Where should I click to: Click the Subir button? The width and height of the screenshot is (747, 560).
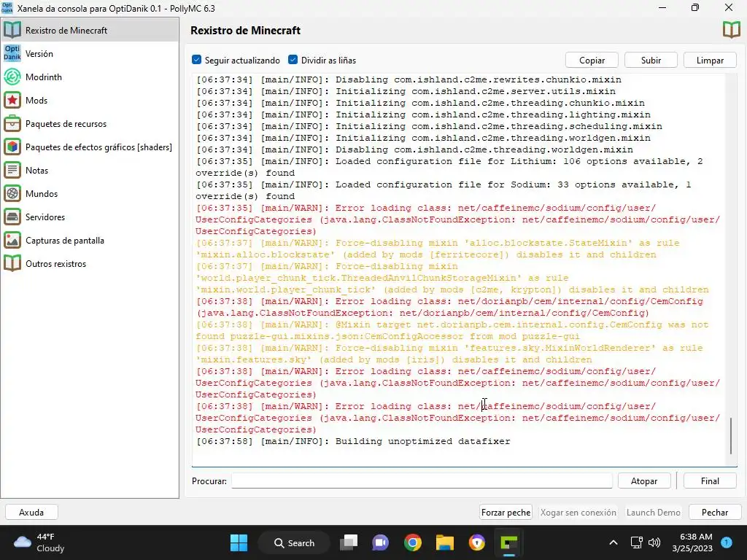[651, 60]
